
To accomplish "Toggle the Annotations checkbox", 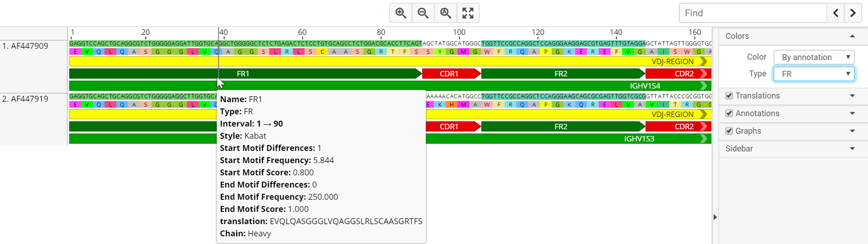I will click(729, 113).
